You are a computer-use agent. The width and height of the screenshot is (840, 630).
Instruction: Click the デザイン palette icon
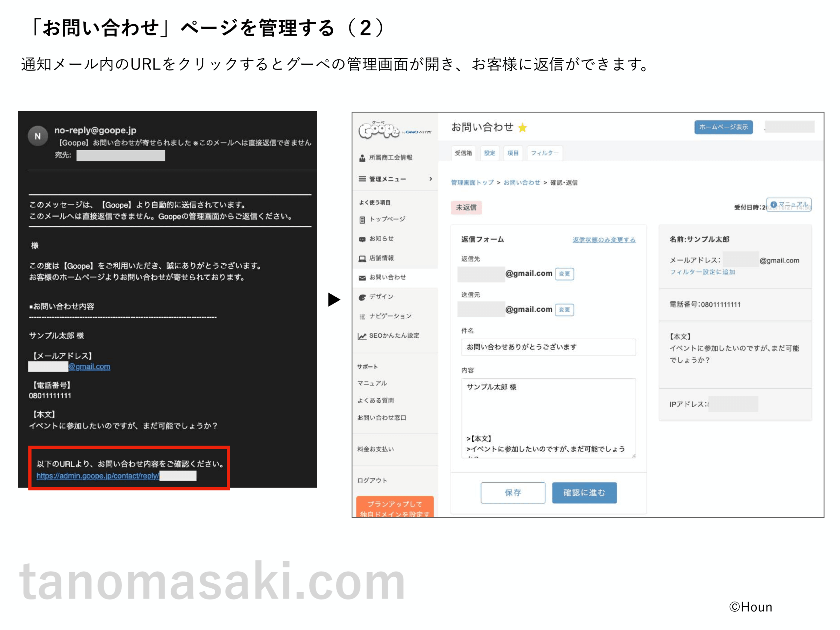pyautogui.click(x=362, y=297)
